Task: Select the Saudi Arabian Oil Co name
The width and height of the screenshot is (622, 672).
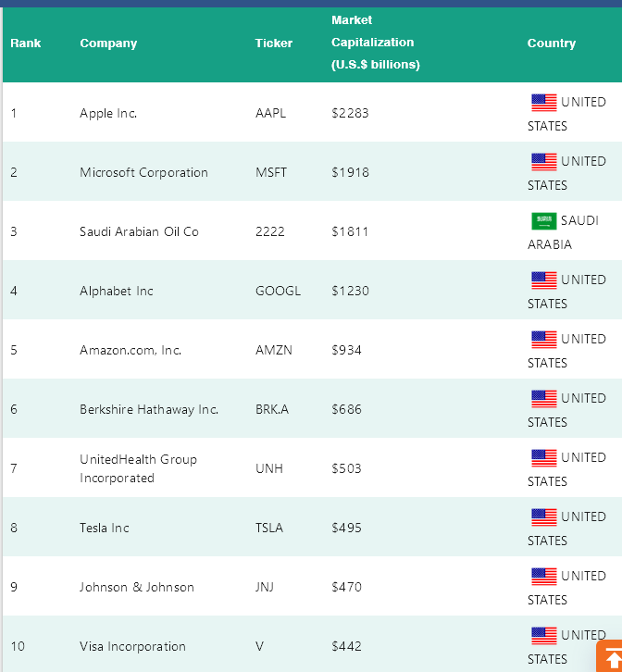Action: (139, 231)
